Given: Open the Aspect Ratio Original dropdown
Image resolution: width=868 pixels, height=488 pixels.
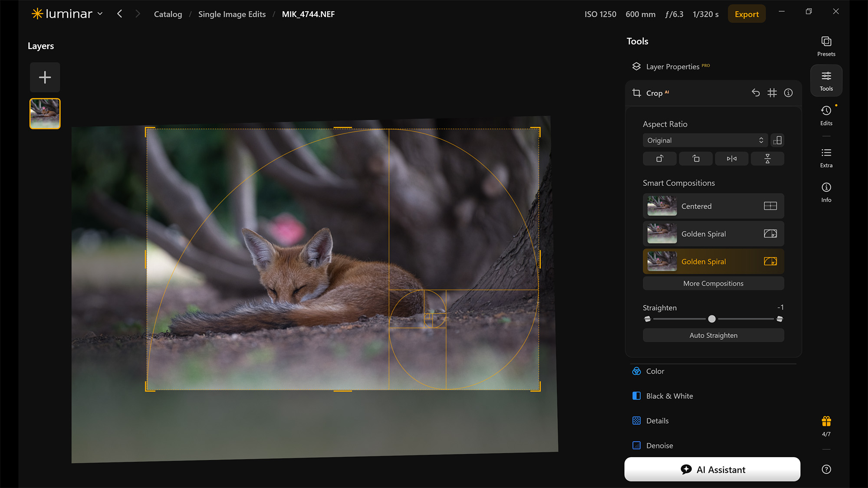Looking at the screenshot, I should pyautogui.click(x=705, y=141).
